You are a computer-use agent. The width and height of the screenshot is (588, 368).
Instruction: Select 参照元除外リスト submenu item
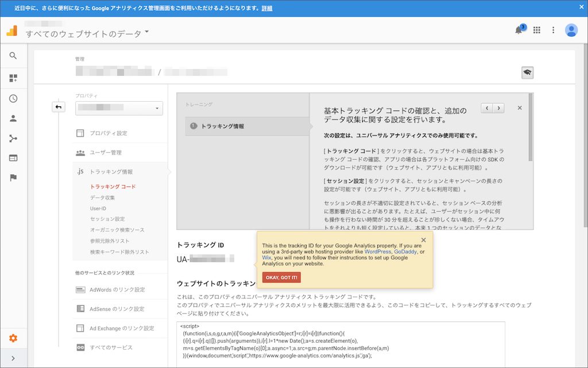click(110, 241)
